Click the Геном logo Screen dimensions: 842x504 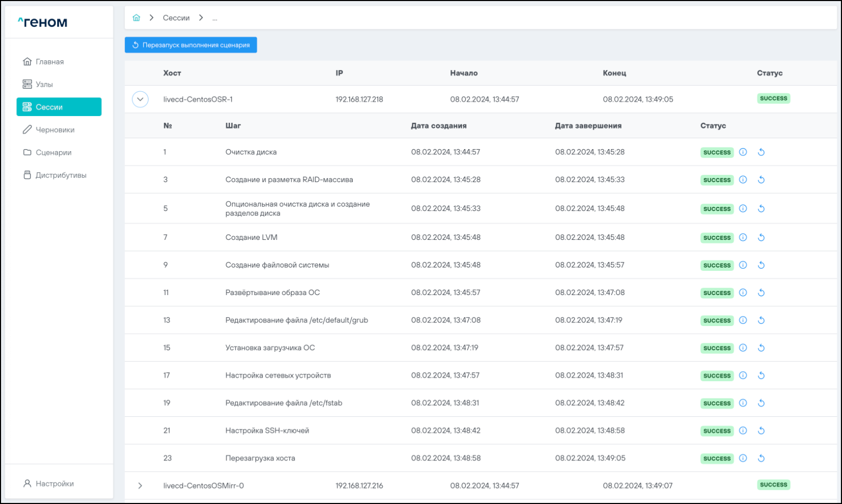pyautogui.click(x=43, y=22)
